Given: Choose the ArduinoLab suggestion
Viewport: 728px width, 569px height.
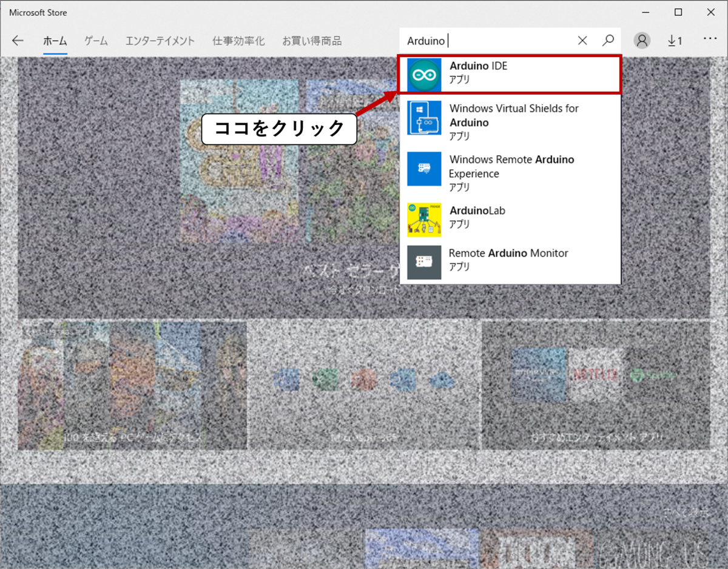Looking at the screenshot, I should pos(510,220).
